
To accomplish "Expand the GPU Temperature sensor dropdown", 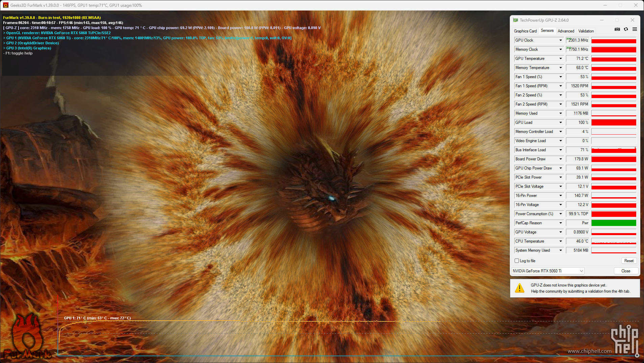I will 561,59.
